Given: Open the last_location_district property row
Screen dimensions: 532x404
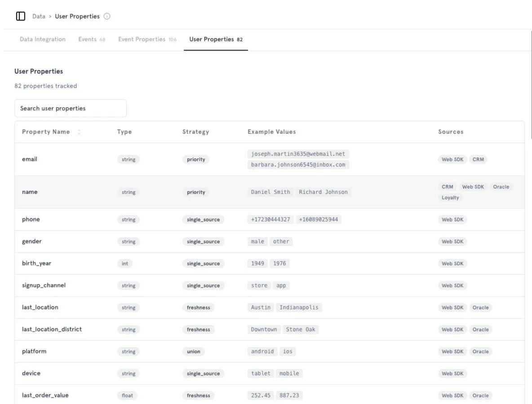Looking at the screenshot, I should pos(270,329).
